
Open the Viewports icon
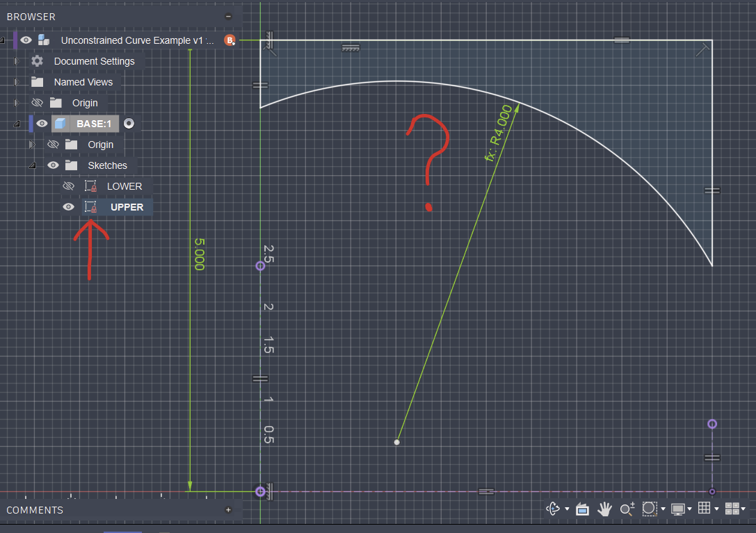[x=732, y=509]
